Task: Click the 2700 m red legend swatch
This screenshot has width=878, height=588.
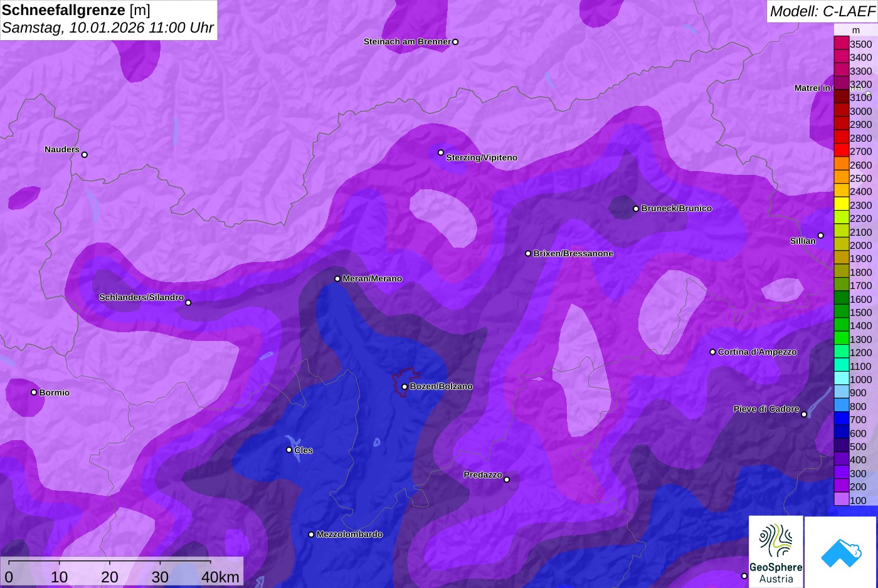Action: (x=841, y=150)
